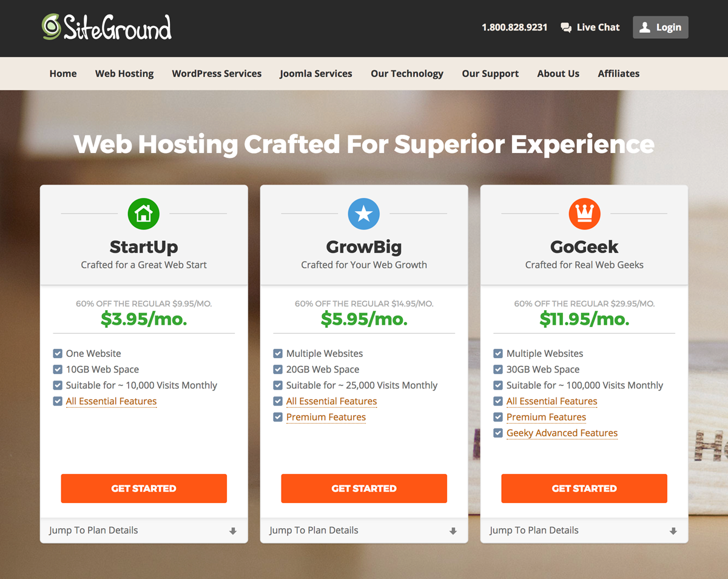Expand StartUp Jump To Plan Details
Viewport: 728px width, 579px height.
tap(144, 530)
